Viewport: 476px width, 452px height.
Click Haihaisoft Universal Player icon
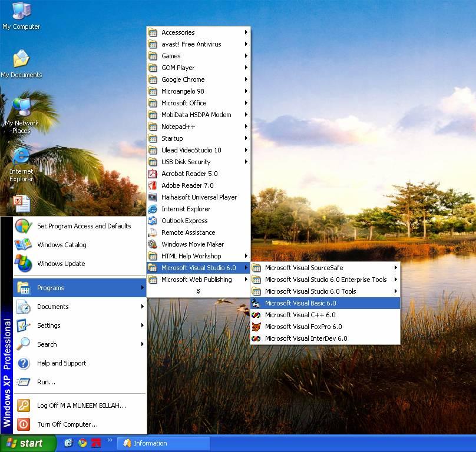(x=153, y=197)
